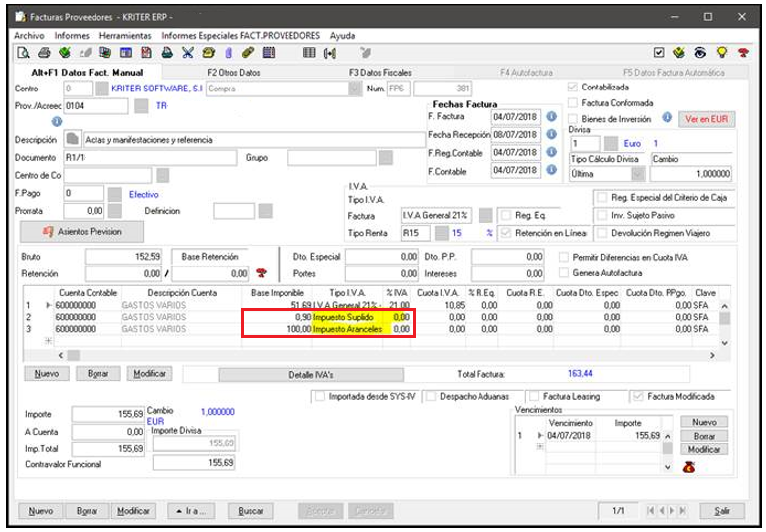Click the scissors icon in toolbar
Image resolution: width=766 pixels, height=532 pixels.
pos(188,53)
